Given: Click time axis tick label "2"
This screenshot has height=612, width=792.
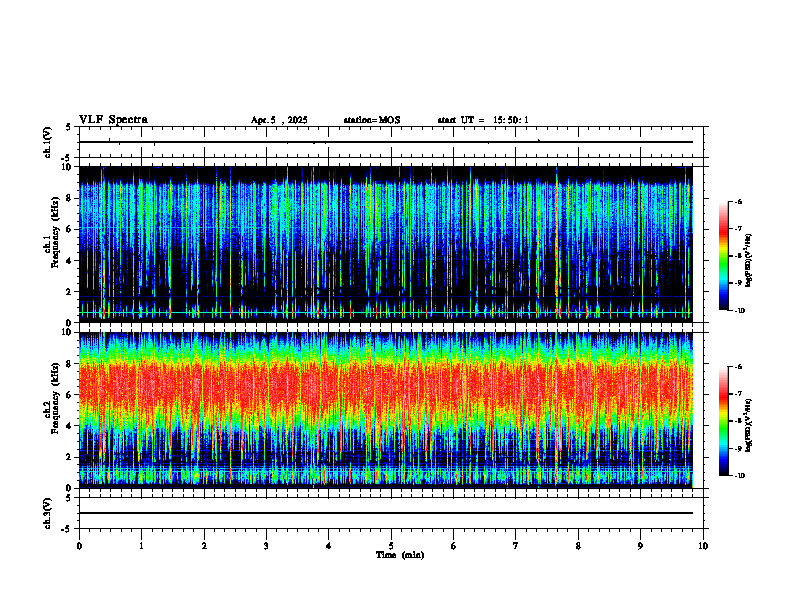Looking at the screenshot, I should tap(204, 546).
